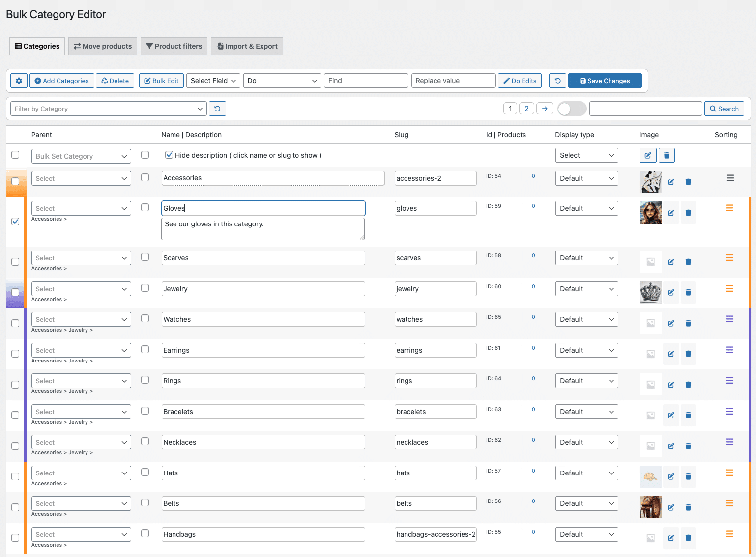Image resolution: width=756 pixels, height=557 pixels.
Task: Uncheck the selected Gloves row checkbox
Action: point(15,222)
